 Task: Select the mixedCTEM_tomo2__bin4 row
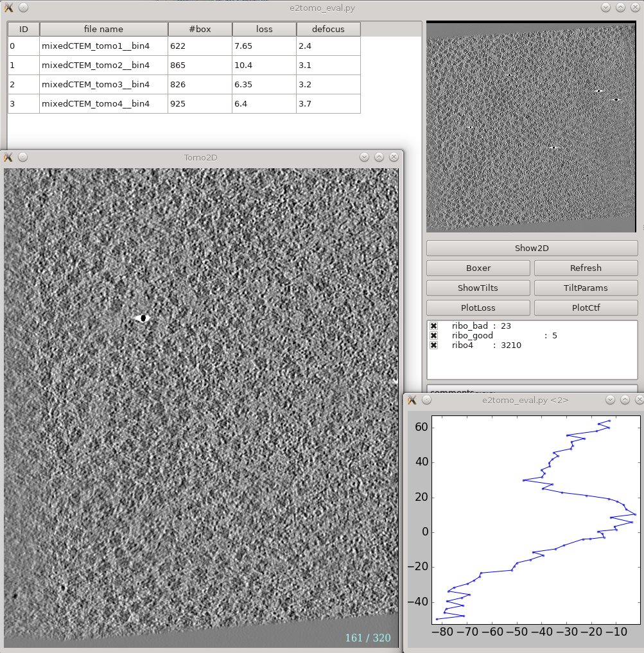96,65
